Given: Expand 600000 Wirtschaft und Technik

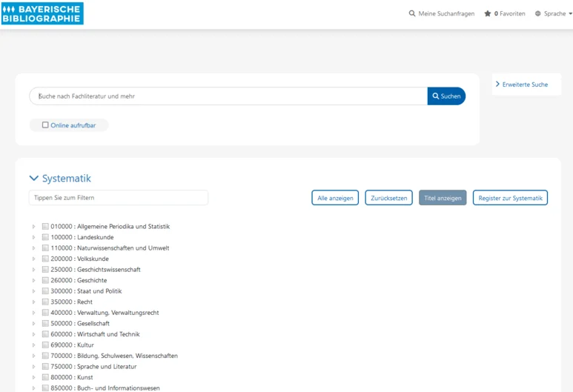Looking at the screenshot, I should tap(33, 334).
